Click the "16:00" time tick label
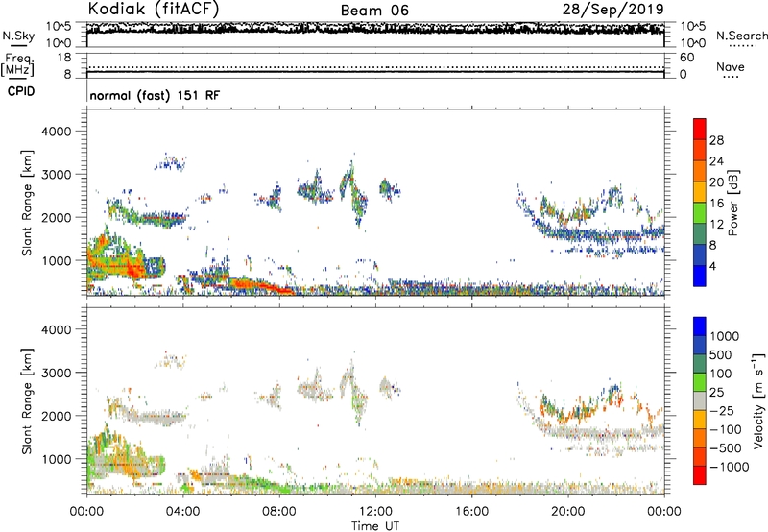The height and width of the screenshot is (532, 768). click(471, 512)
